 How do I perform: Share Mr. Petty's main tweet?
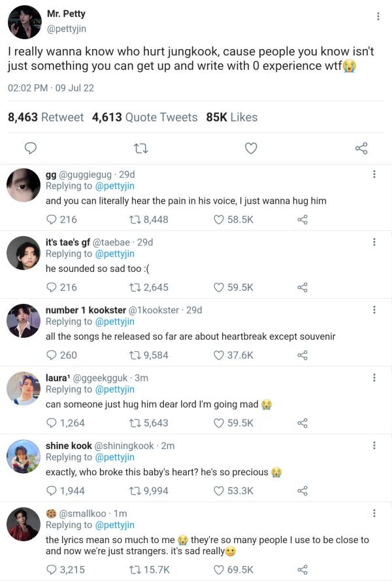coord(361,149)
